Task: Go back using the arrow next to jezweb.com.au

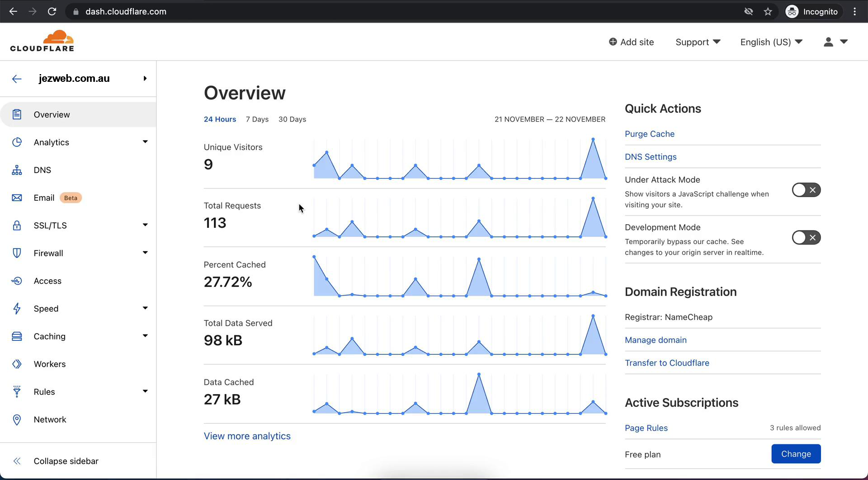Action: (17, 79)
